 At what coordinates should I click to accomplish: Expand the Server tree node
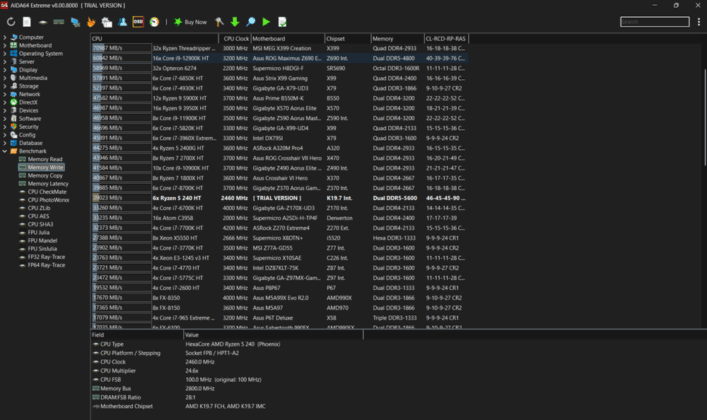click(x=5, y=62)
